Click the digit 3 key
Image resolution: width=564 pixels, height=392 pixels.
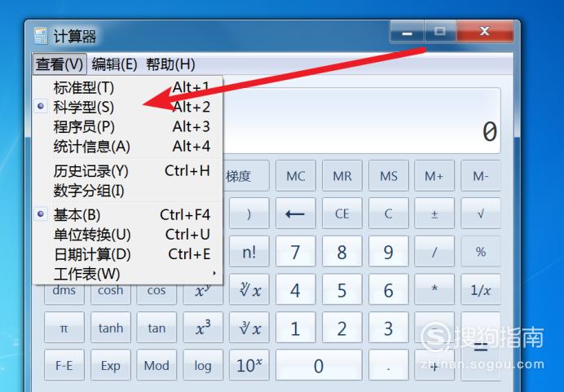click(x=389, y=328)
